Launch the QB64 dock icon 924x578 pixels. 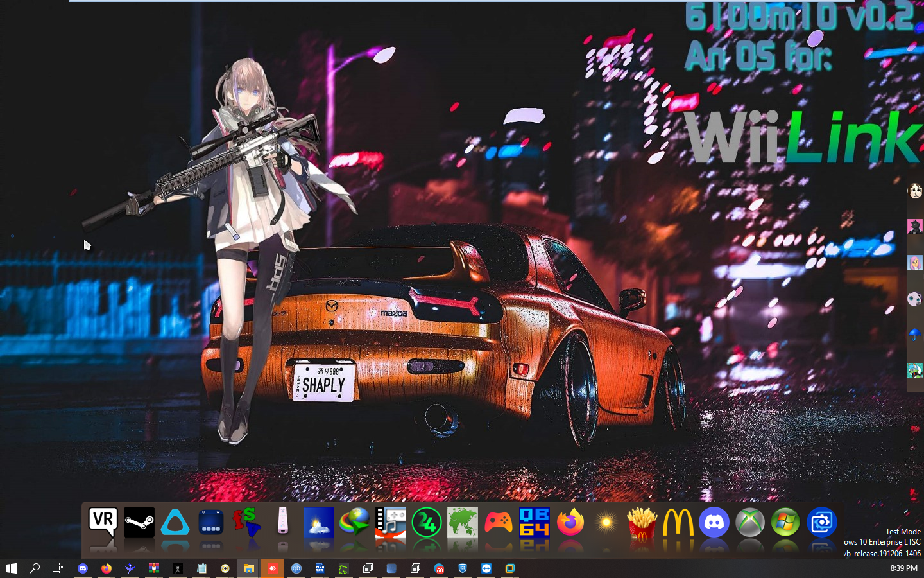(535, 522)
